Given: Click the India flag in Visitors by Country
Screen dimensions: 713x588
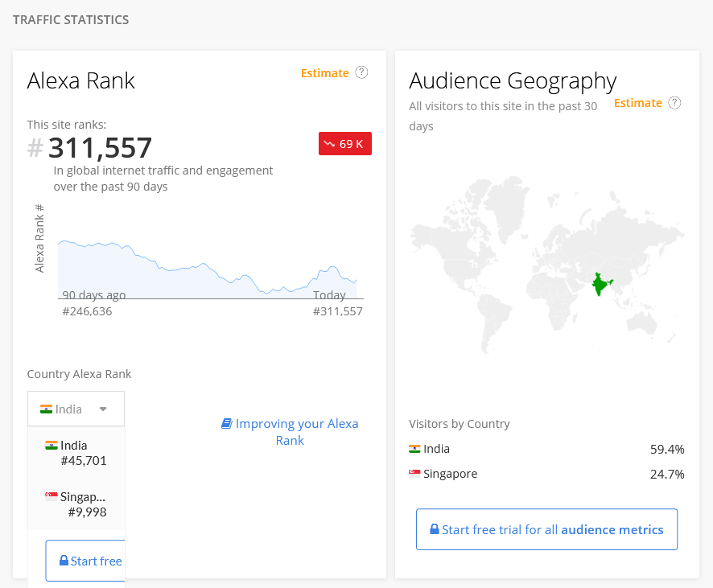Looking at the screenshot, I should [414, 449].
